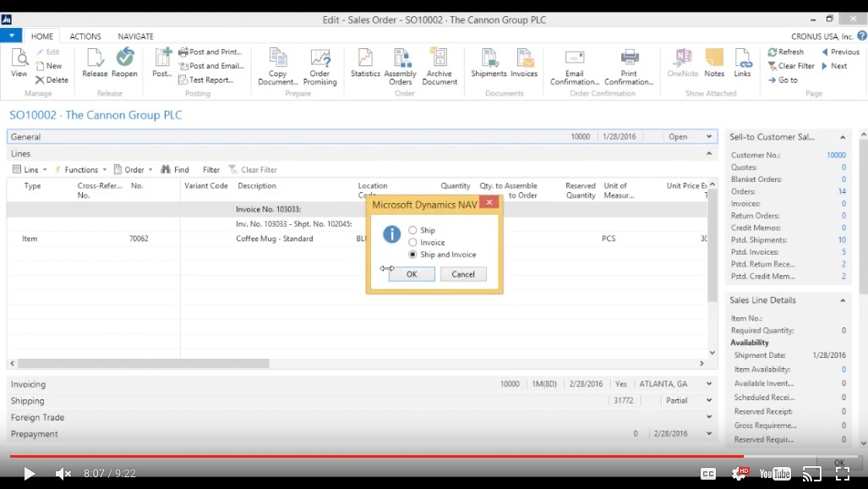Image resolution: width=868 pixels, height=489 pixels.
Task: Click the Post icon
Action: [162, 63]
